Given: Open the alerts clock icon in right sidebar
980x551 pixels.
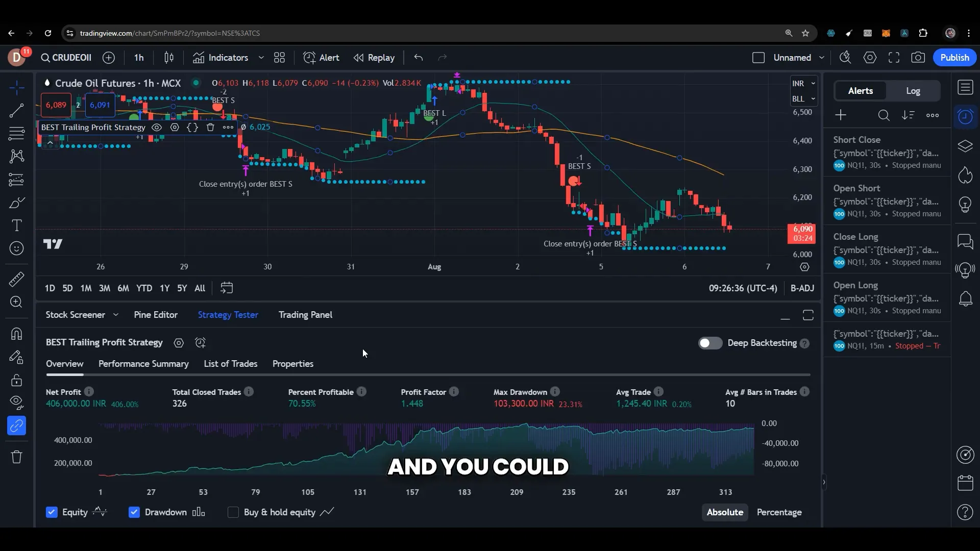Looking at the screenshot, I should click(x=965, y=117).
